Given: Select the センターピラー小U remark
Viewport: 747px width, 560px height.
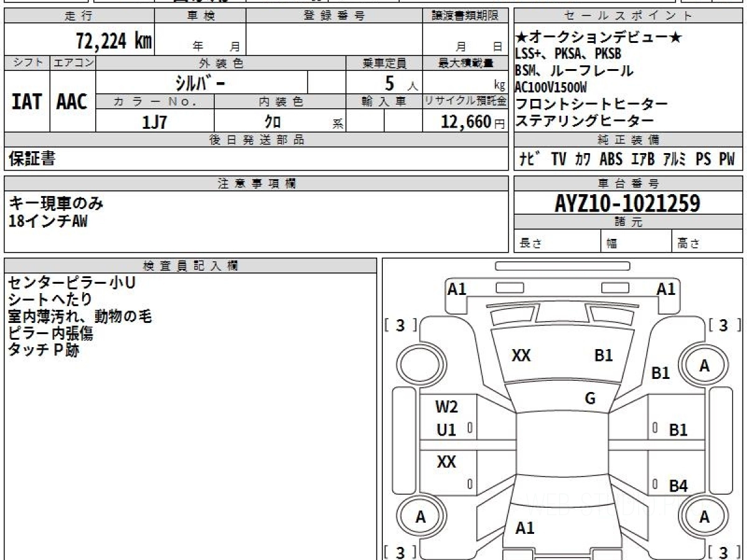Looking at the screenshot, I should click(72, 283).
